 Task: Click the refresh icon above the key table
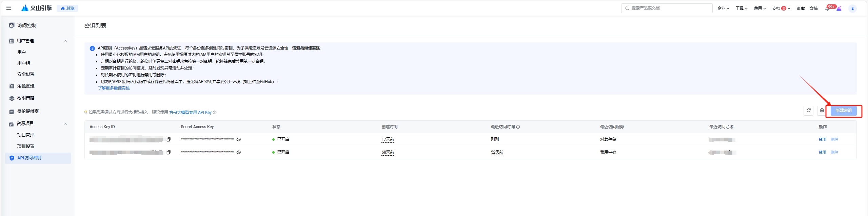(x=808, y=111)
